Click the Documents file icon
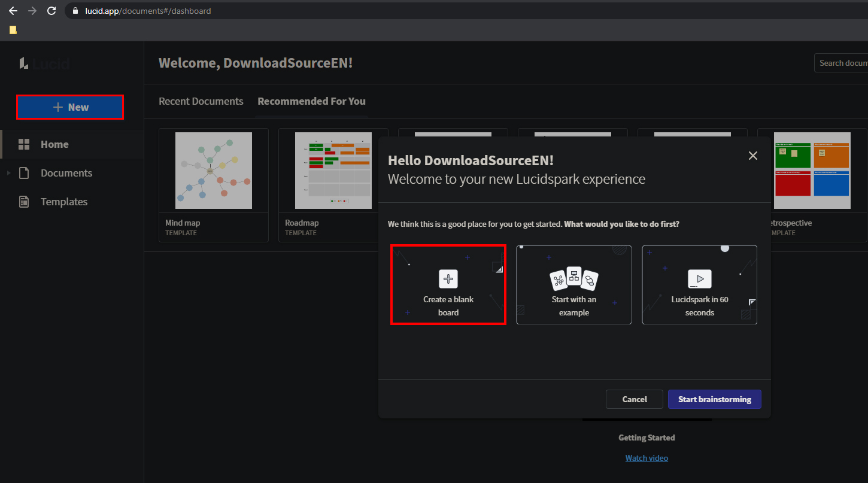Image resolution: width=868 pixels, height=483 pixels. pyautogui.click(x=24, y=173)
